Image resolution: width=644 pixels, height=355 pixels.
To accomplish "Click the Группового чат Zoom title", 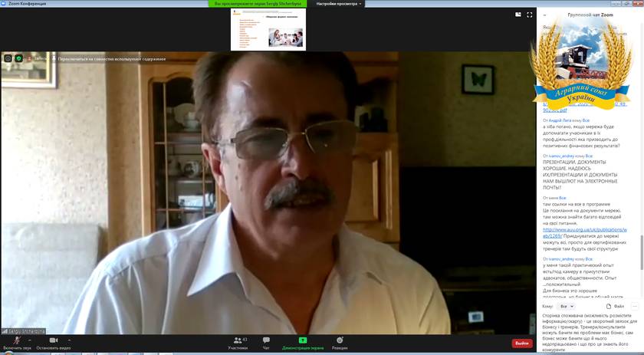I will tap(590, 15).
